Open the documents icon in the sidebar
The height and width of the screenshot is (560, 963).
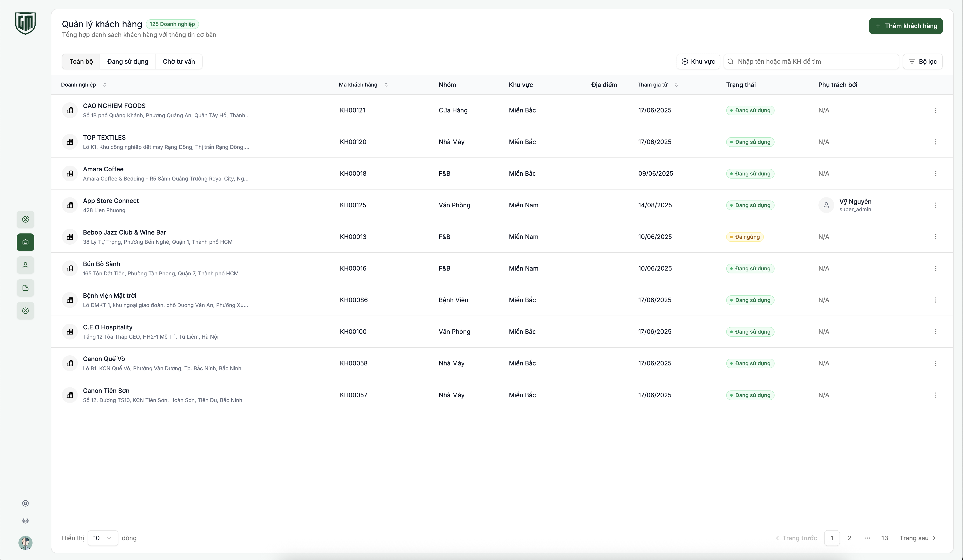pyautogui.click(x=25, y=288)
